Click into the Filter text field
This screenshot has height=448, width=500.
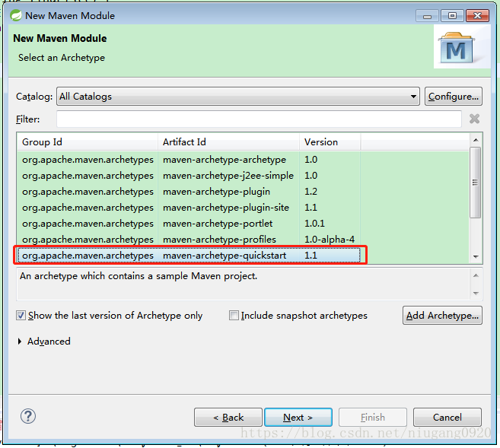(x=259, y=119)
